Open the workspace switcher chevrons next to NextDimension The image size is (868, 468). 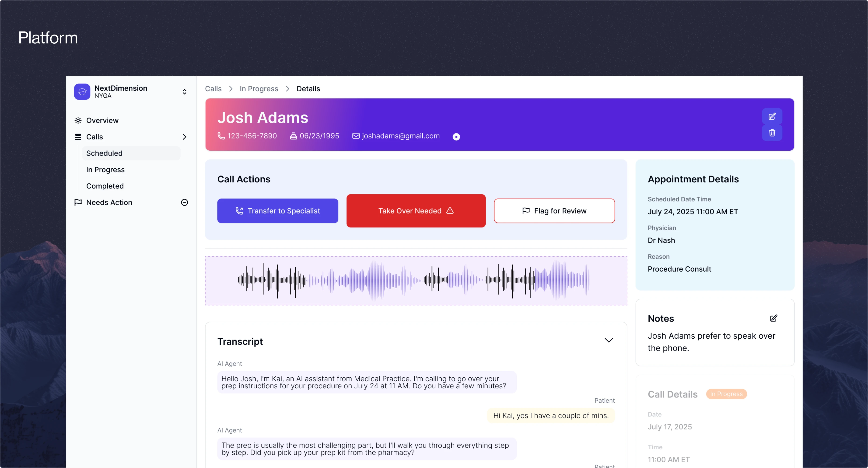[x=184, y=91]
